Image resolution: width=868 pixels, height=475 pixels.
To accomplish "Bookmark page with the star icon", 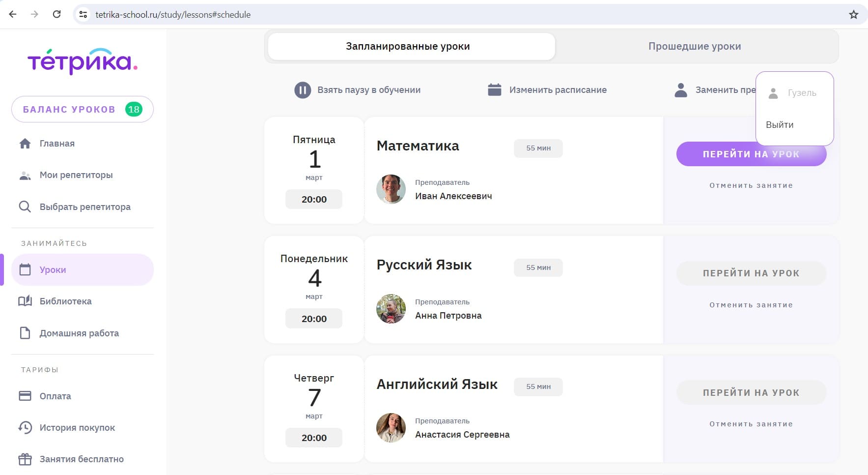I will [x=854, y=15].
